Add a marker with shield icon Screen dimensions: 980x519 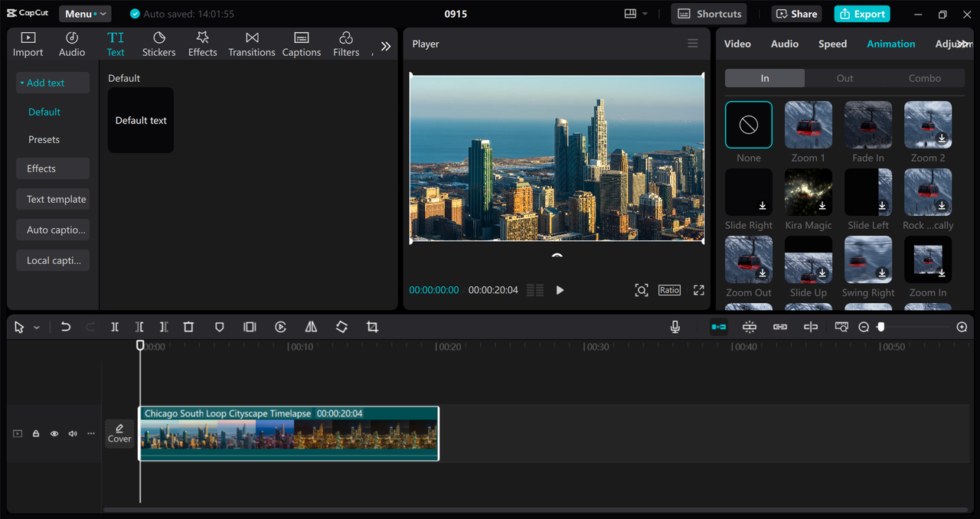[x=219, y=327]
